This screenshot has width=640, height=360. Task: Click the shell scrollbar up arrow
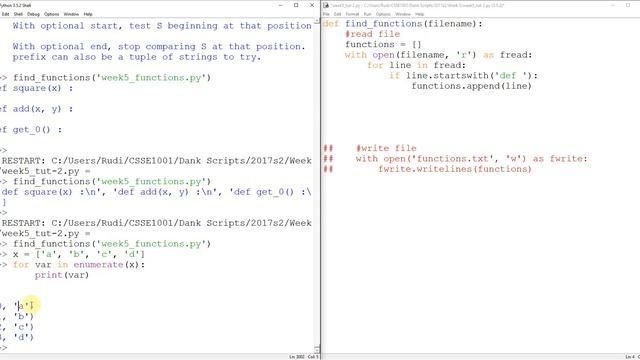click(x=317, y=20)
